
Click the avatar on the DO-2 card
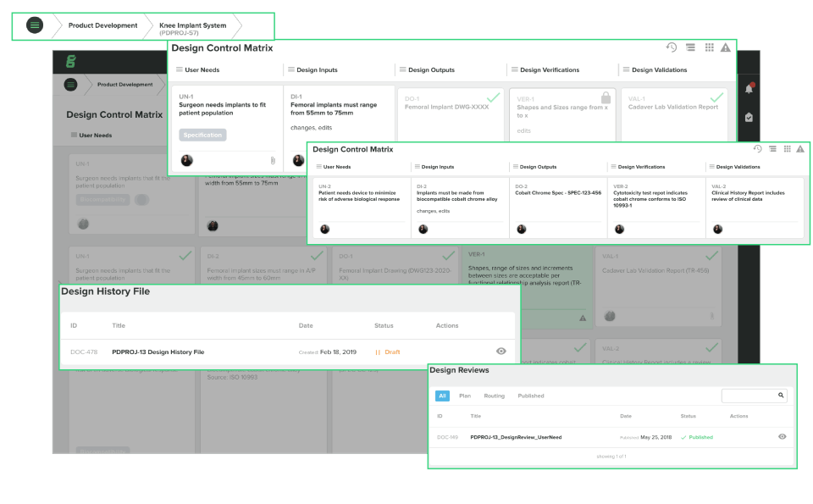[522, 230]
